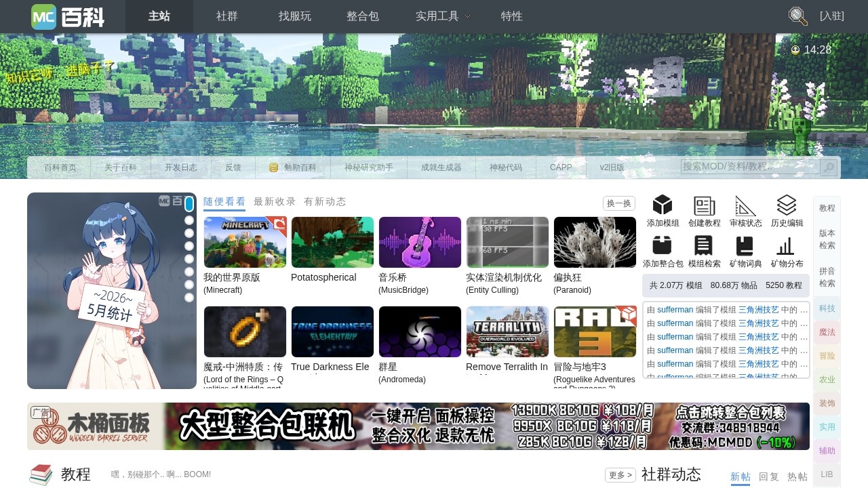This screenshot has height=488, width=868.
Task: Open True Darkness Elementary thumbnail
Action: tap(332, 331)
